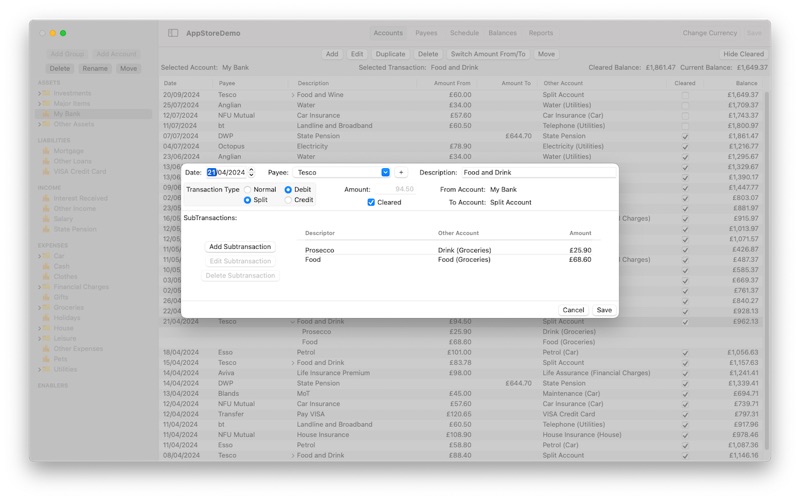Save the transaction dialog
The height and width of the screenshot is (500, 800).
(x=604, y=310)
